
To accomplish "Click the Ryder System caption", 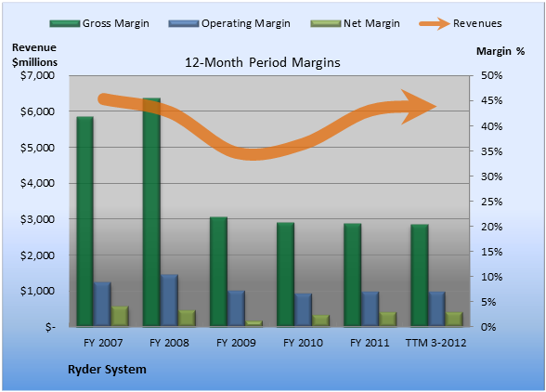I will [x=108, y=370].
